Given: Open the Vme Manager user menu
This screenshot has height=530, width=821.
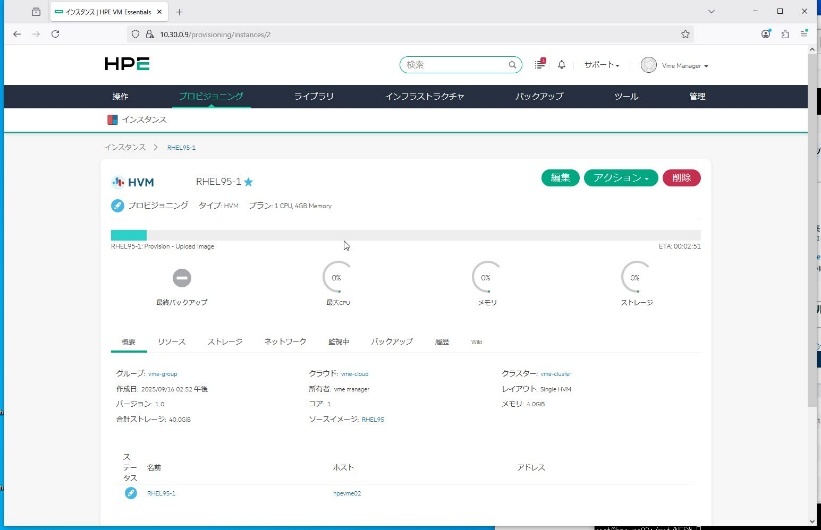Looking at the screenshot, I should (674, 65).
